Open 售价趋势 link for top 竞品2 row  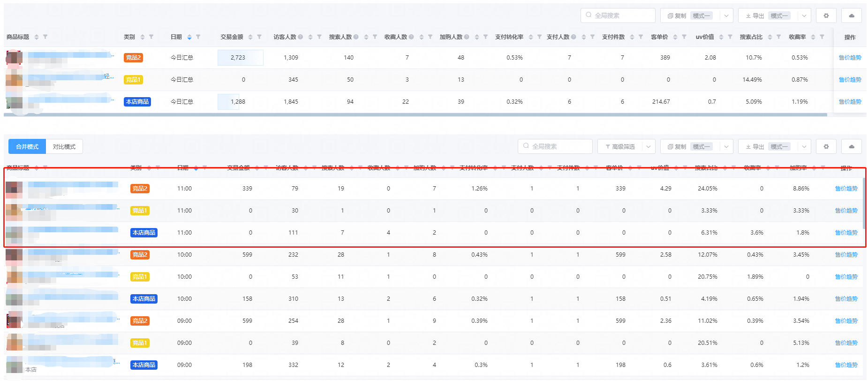(850, 58)
